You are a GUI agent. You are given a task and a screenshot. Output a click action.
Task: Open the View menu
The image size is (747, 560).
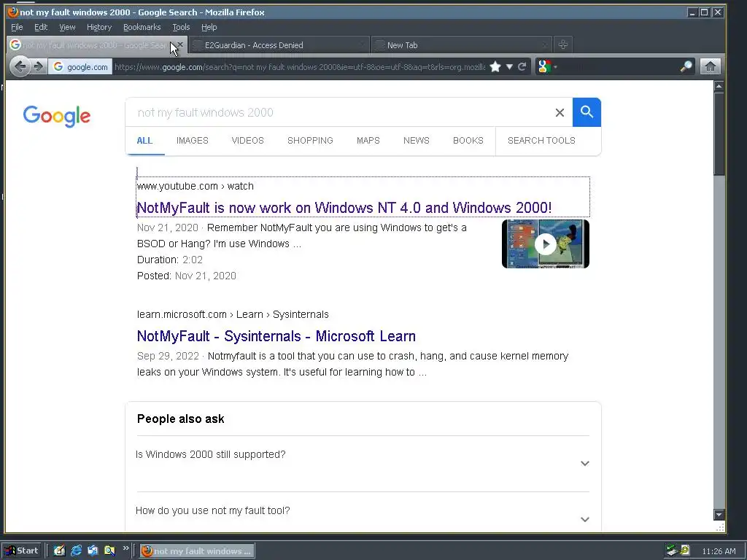(x=67, y=27)
